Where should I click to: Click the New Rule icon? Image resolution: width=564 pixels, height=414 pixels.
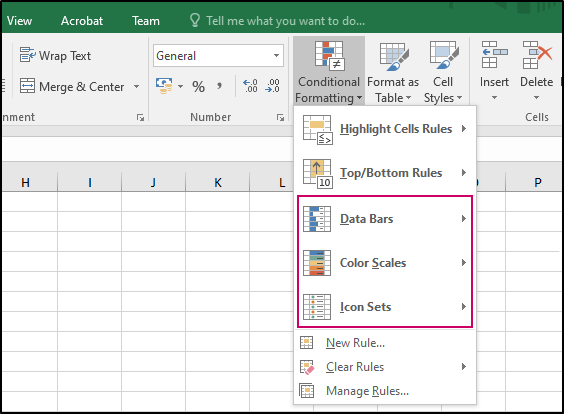306,342
